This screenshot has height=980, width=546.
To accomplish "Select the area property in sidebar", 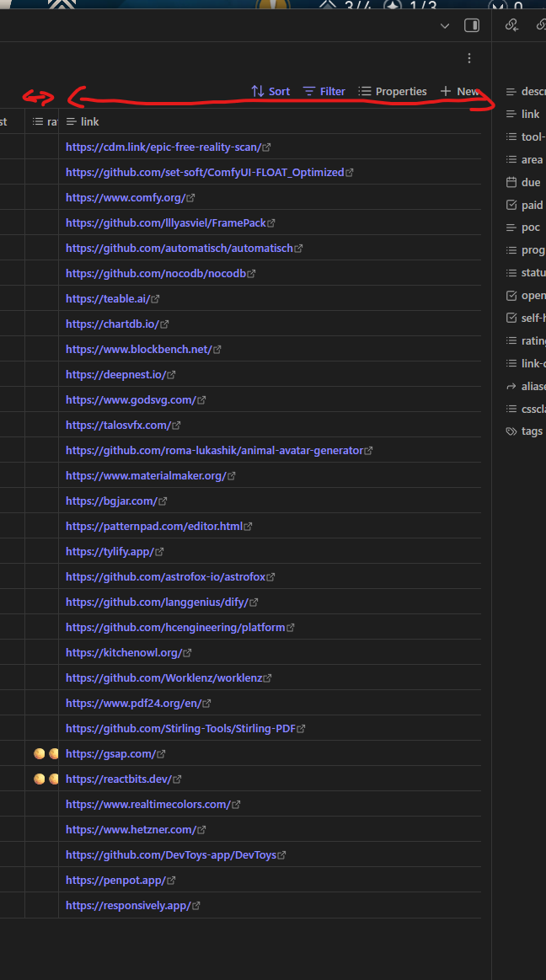I will coord(526,159).
